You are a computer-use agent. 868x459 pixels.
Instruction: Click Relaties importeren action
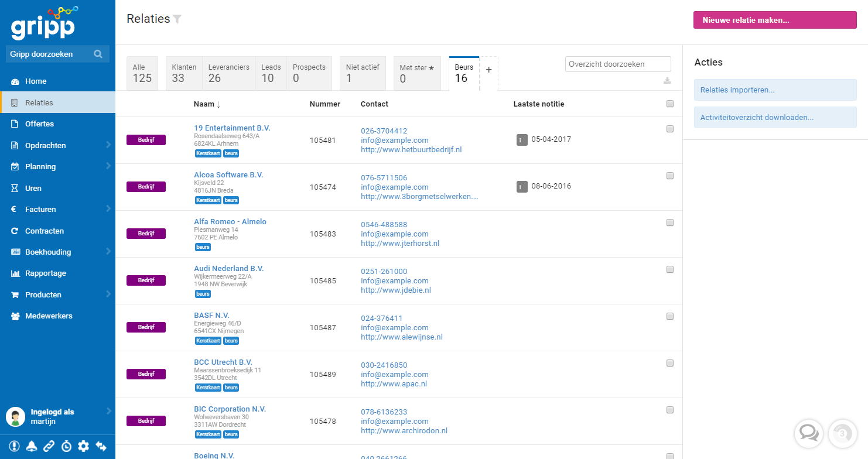point(775,90)
